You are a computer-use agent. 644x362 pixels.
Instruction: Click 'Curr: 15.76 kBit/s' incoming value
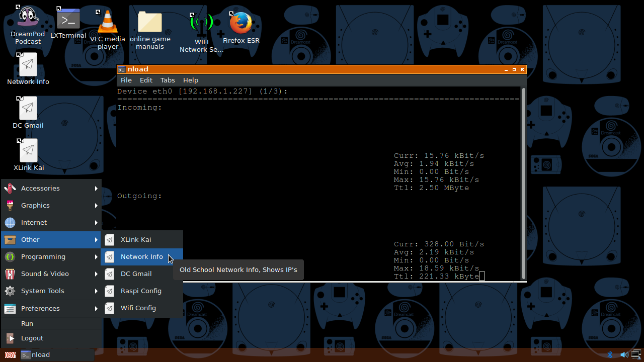tap(439, 156)
